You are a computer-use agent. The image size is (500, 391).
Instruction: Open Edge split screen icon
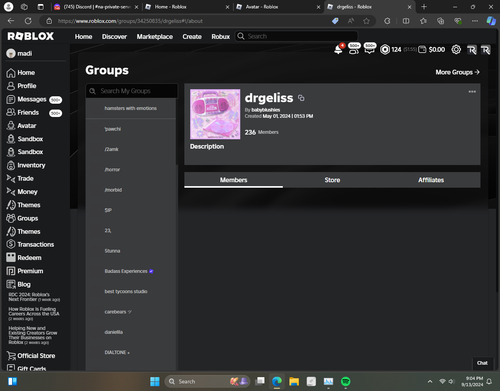pos(406,21)
